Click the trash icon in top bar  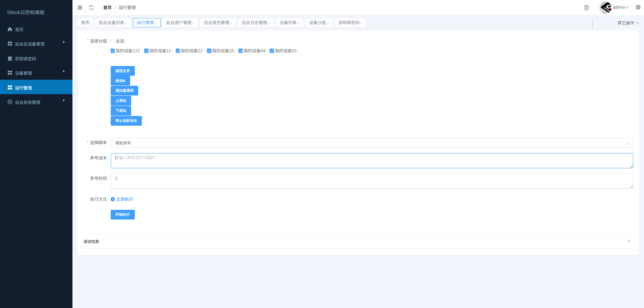(586, 7)
